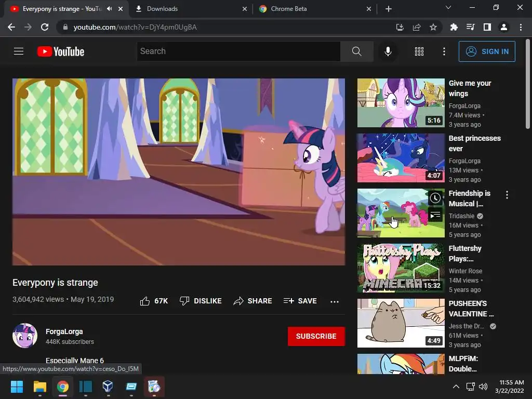Start voice search with microphone icon
The width and height of the screenshot is (532, 399).
coord(388,51)
